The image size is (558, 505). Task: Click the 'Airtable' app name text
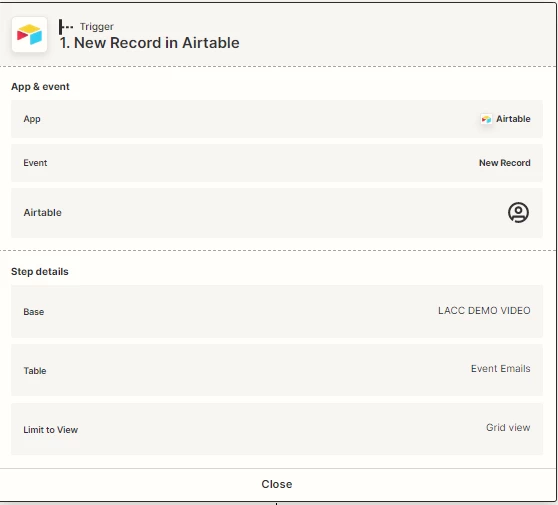pyautogui.click(x=513, y=119)
